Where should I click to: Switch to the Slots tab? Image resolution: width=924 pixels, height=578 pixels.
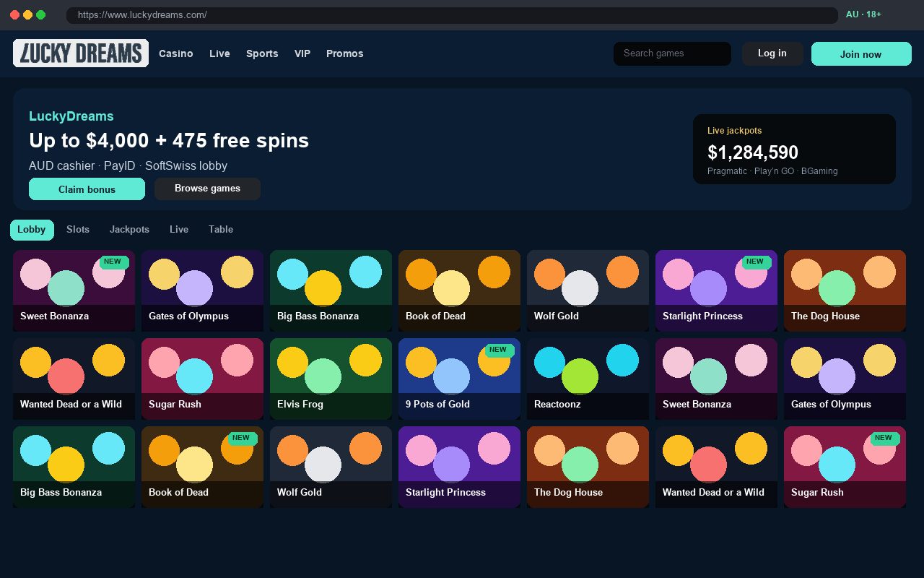click(x=78, y=230)
